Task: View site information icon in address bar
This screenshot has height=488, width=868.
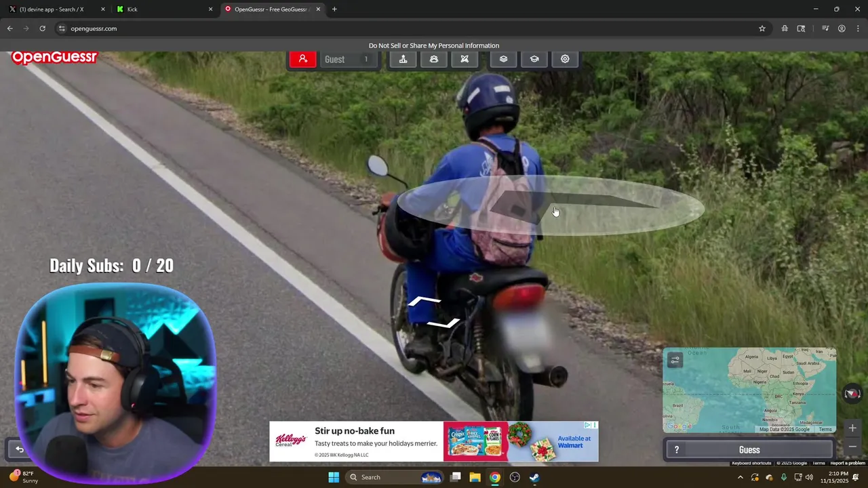Action: [x=62, y=28]
